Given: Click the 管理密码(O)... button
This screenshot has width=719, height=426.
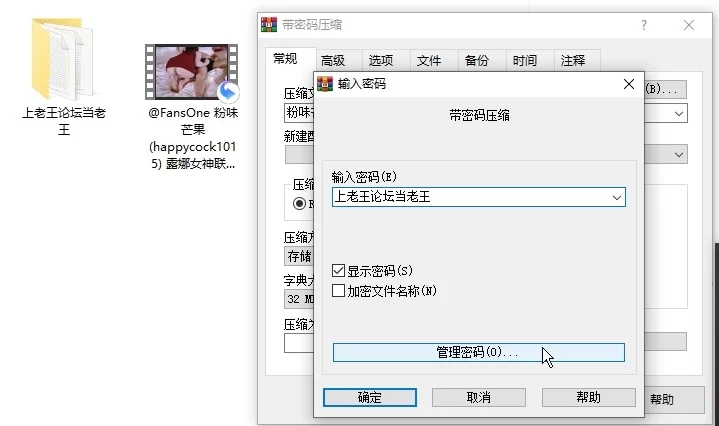Looking at the screenshot, I should pos(479,353).
